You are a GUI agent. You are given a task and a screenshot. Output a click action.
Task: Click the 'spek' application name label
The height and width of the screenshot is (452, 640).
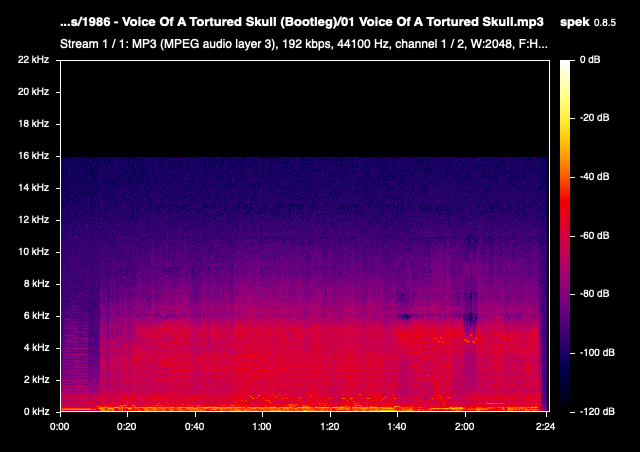click(575, 22)
